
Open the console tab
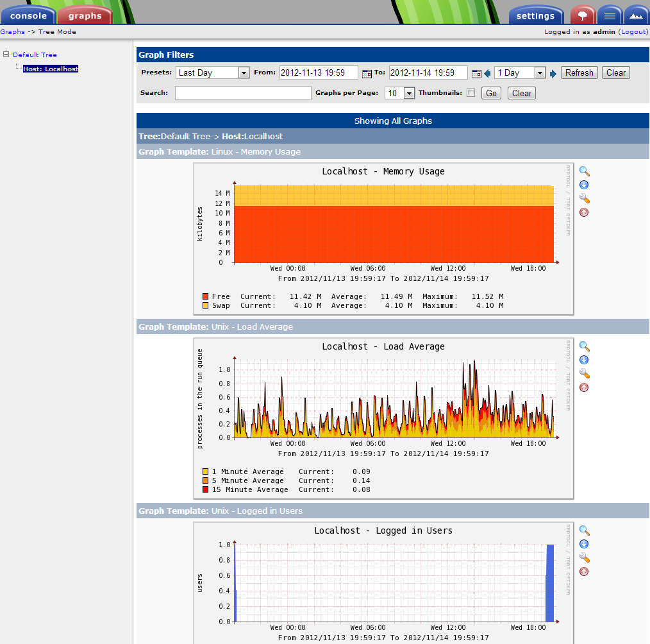(28, 15)
